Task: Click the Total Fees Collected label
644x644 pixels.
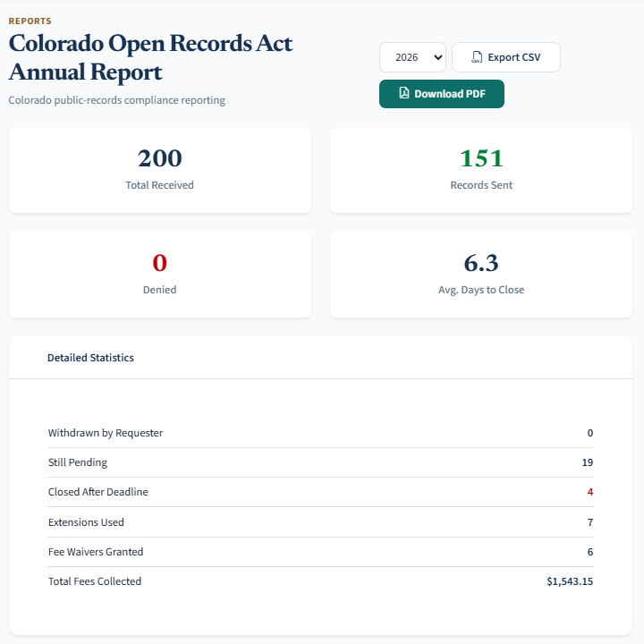Action: (x=95, y=581)
